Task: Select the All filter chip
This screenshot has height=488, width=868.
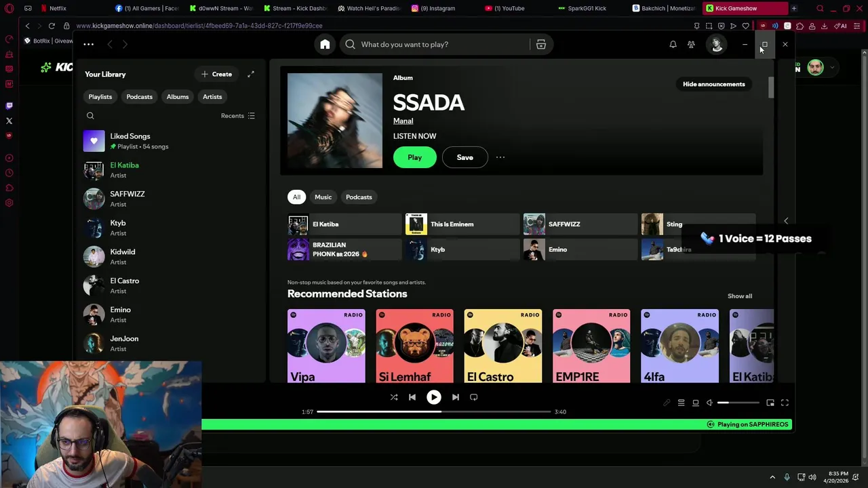Action: (296, 197)
